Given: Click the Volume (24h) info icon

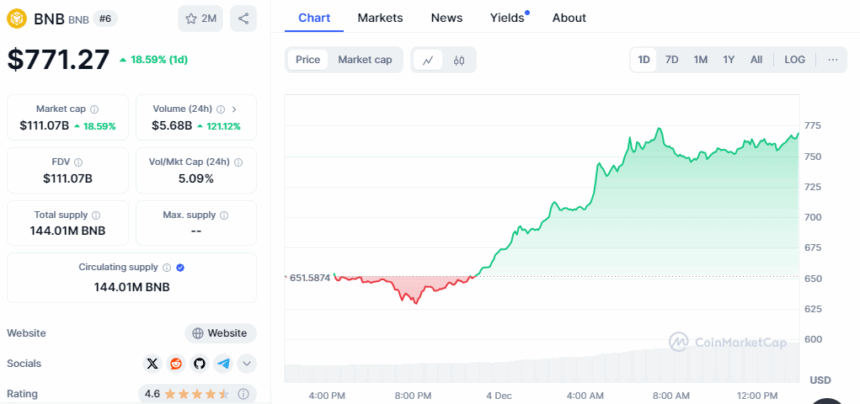Looking at the screenshot, I should (x=221, y=109).
